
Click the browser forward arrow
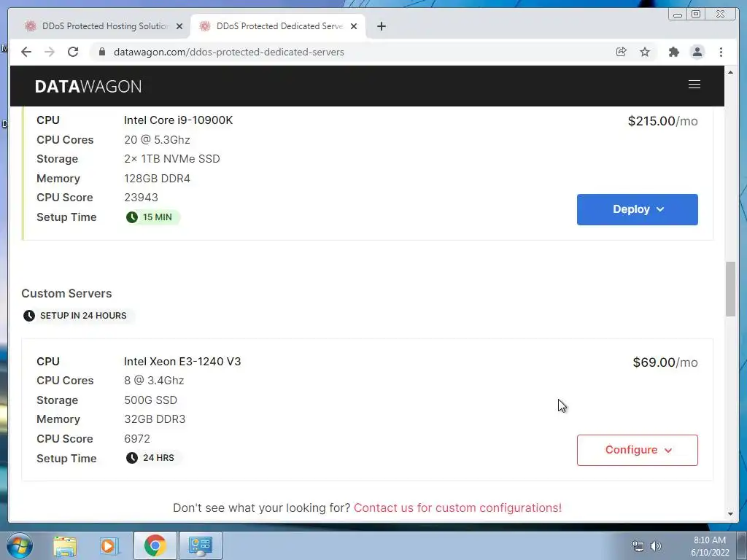50,52
